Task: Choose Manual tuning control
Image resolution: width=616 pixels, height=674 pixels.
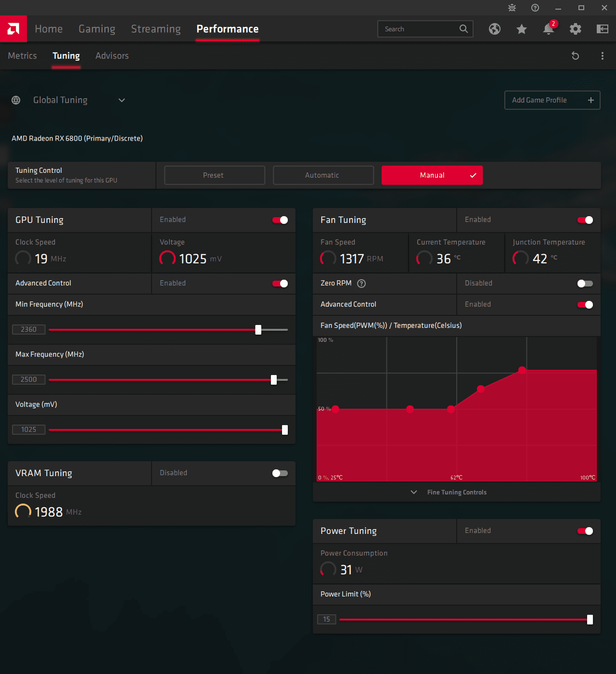Action: pos(432,175)
